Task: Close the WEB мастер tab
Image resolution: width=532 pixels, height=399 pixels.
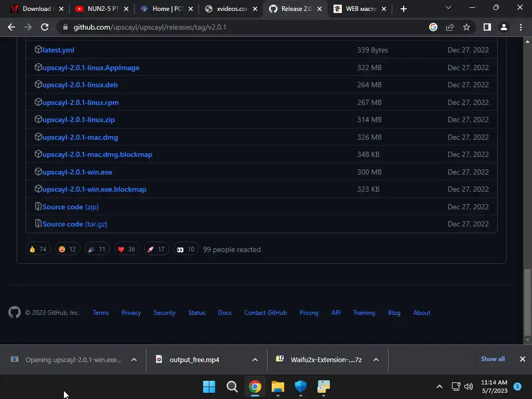Action: 384,9
